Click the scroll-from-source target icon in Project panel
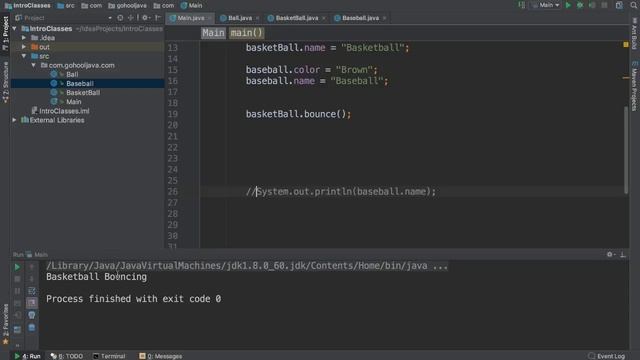Viewport: 640px width, 360px height. tap(120, 18)
